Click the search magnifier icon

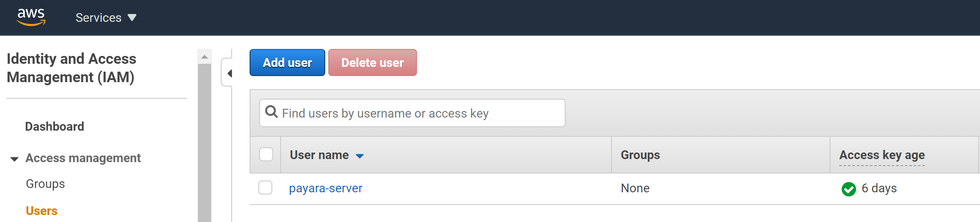271,112
